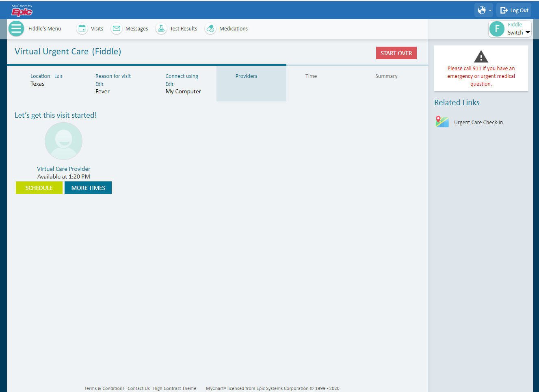The width and height of the screenshot is (539, 392).
Task: Open Fiddle's Menu hamburger icon
Action: 16,29
